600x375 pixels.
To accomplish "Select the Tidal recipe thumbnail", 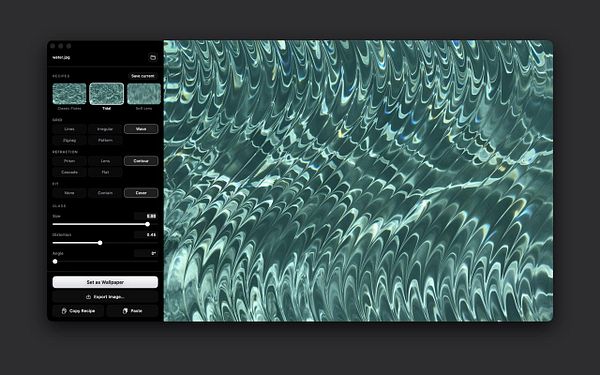I will click(106, 94).
